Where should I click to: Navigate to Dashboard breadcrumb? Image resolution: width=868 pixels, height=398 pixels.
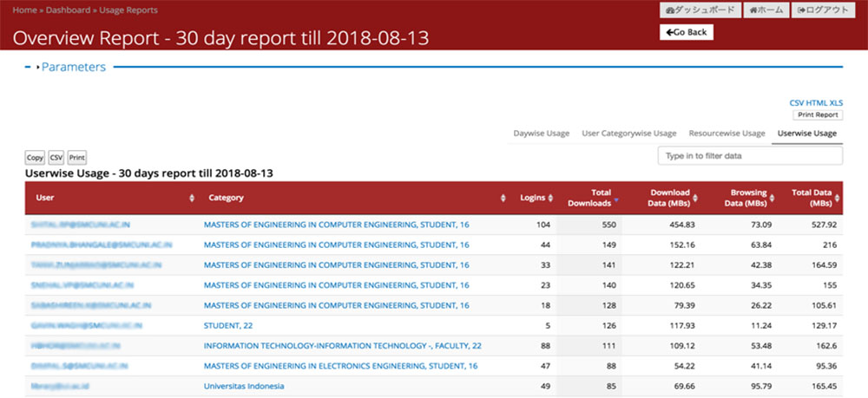coord(68,10)
